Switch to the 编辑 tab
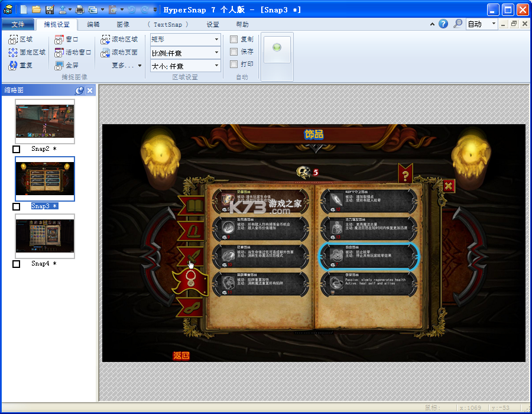Image resolution: width=532 pixels, height=414 pixels. (x=93, y=24)
